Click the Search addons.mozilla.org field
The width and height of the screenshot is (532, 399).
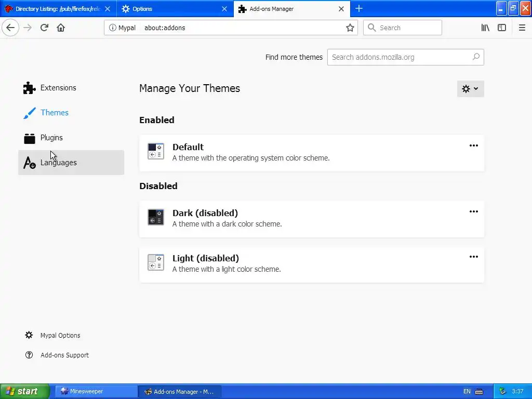click(x=405, y=57)
